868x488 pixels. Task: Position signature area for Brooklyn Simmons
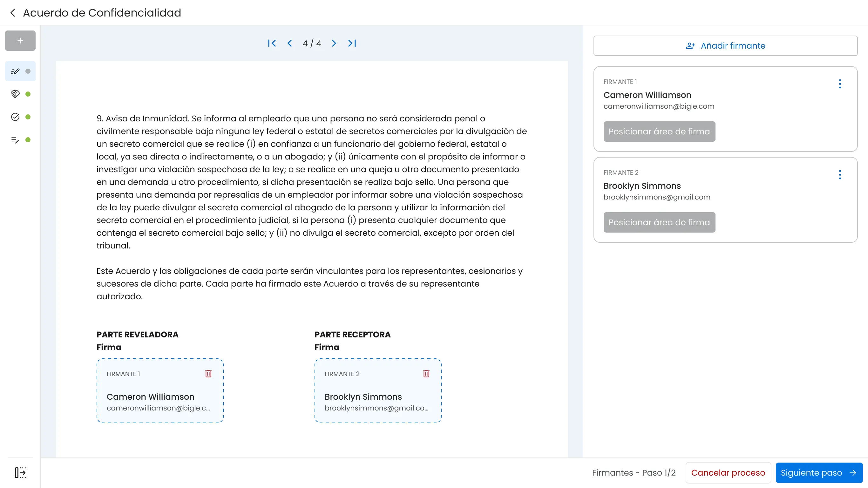(659, 222)
